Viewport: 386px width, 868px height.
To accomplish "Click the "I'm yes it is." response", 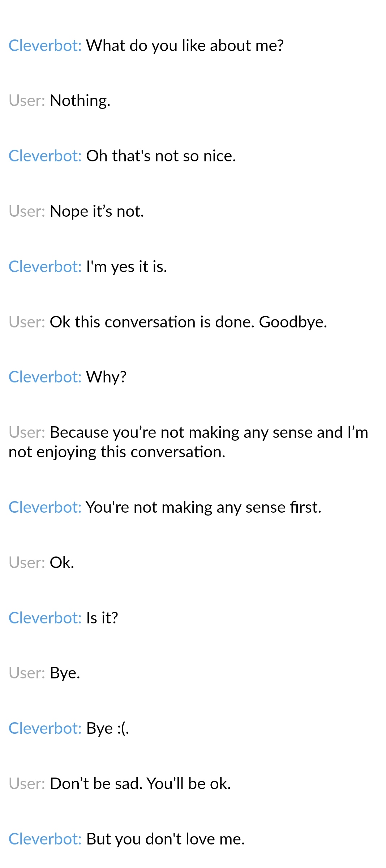I will pyautogui.click(x=126, y=267).
